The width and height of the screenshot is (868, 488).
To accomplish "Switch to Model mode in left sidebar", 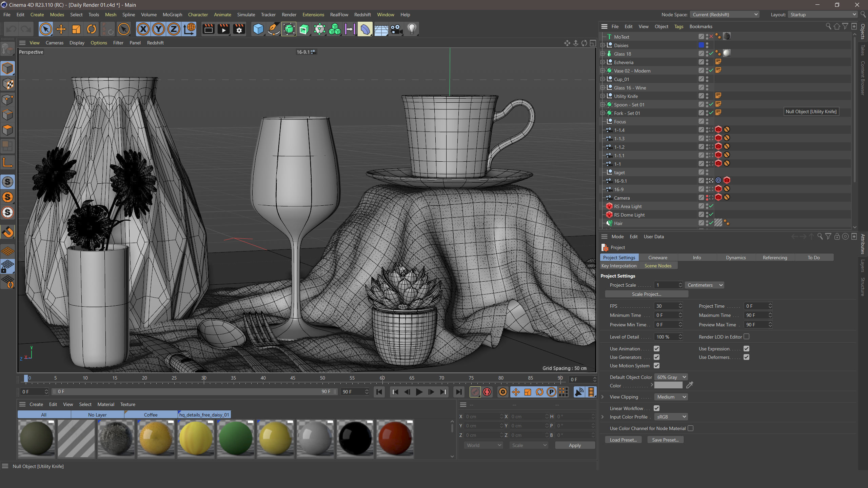I will [7, 68].
